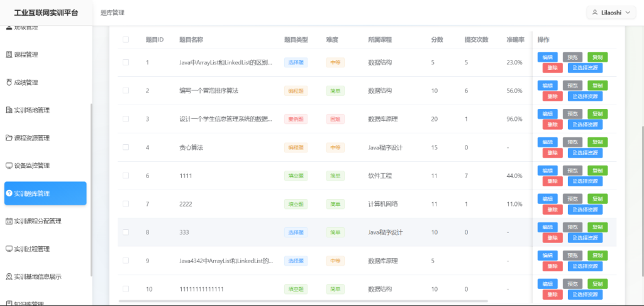Click 选择资源 button for question 2222
Viewport: 644px width, 306px height.
(585, 210)
